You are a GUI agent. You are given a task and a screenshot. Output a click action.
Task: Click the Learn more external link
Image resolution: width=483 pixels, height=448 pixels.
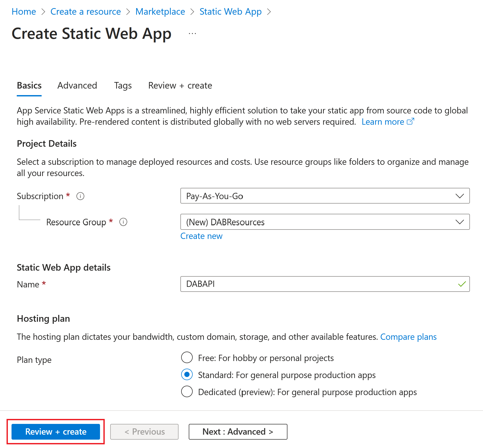pyautogui.click(x=387, y=122)
